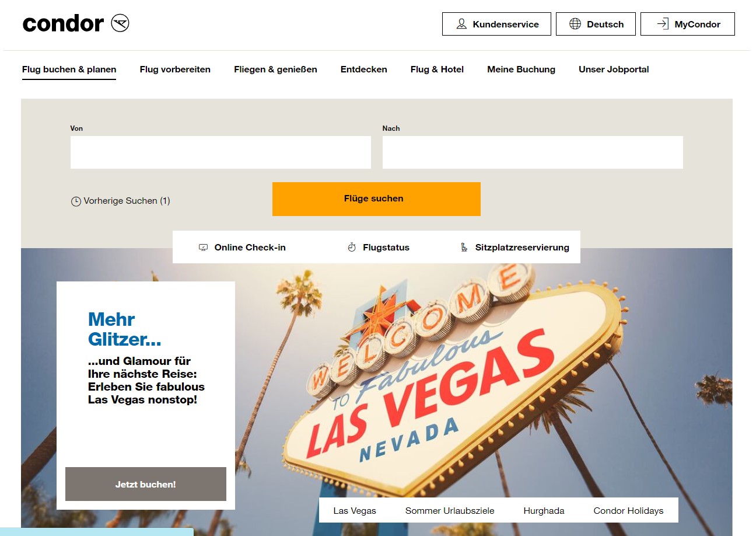Click the clock icon beside Vorherige Suchen
Image resolution: width=756 pixels, height=536 pixels.
click(x=76, y=201)
